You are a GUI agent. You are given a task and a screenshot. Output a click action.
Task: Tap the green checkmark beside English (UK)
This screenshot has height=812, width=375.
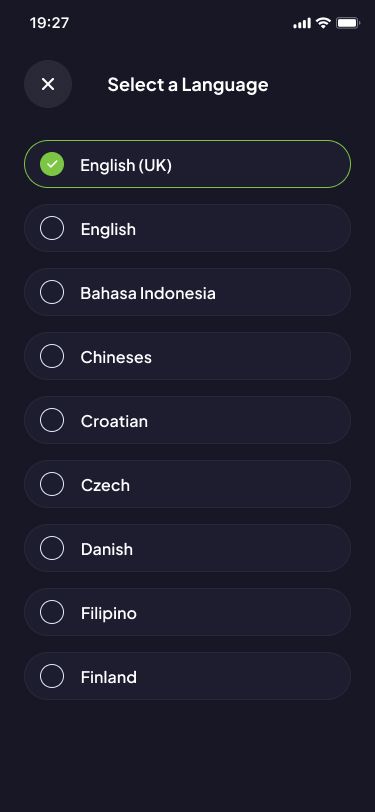52,164
